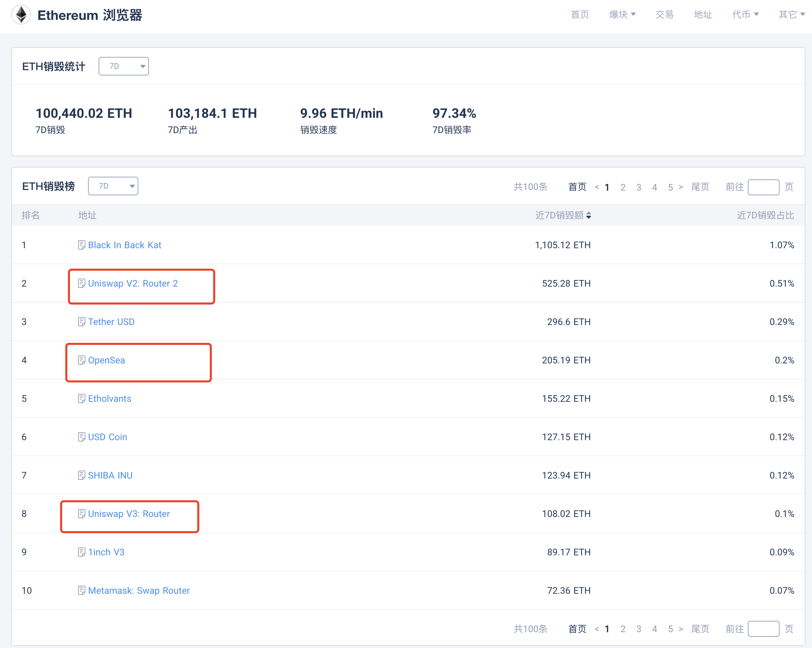812x648 pixels.
Task: Click contract icon beside Black In Back Kat
Action: (x=81, y=245)
